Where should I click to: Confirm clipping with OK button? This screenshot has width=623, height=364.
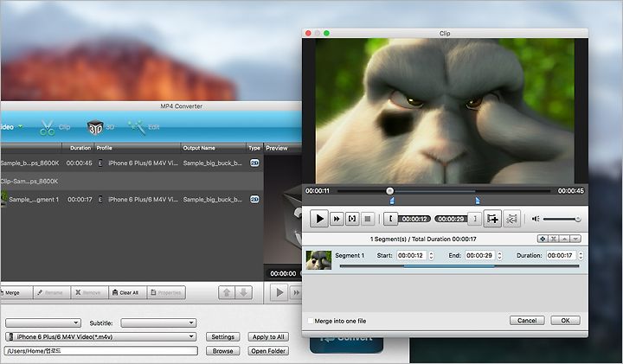point(565,320)
